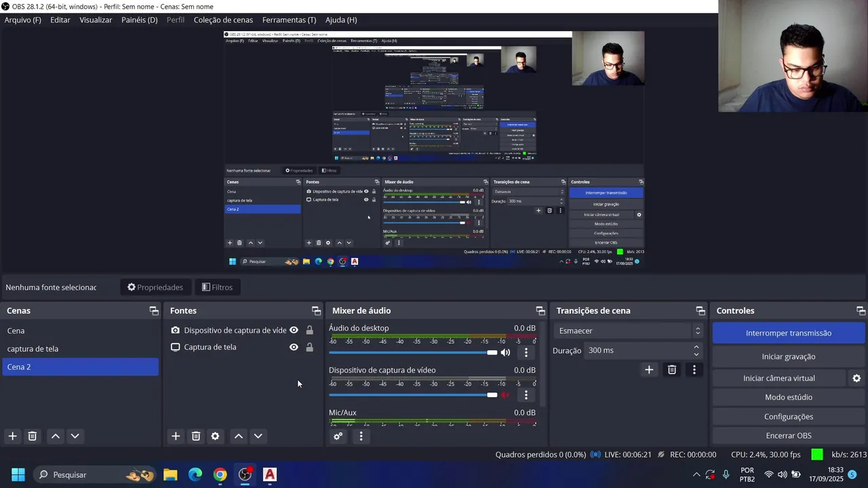Open Google Chrome from taskbar
Viewport: 868px width, 488px height.
(220, 474)
